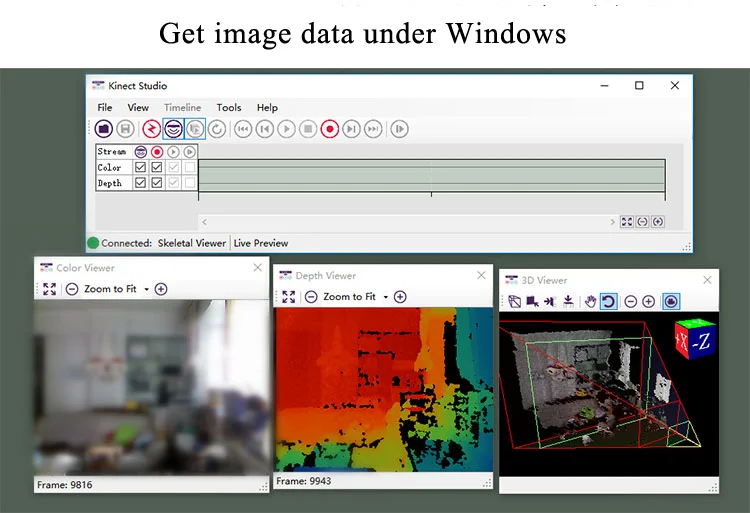This screenshot has height=513, width=750.
Task: Toggle Color stream record checkbox
Action: click(157, 167)
